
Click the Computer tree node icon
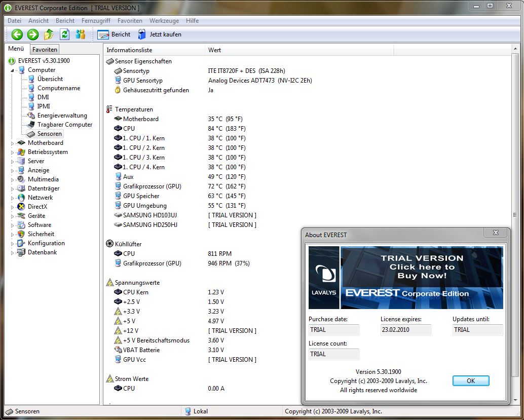(x=22, y=70)
